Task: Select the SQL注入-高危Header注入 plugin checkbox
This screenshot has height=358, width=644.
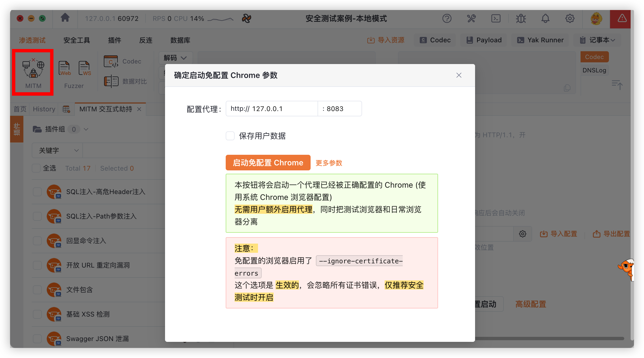Action: click(x=37, y=192)
